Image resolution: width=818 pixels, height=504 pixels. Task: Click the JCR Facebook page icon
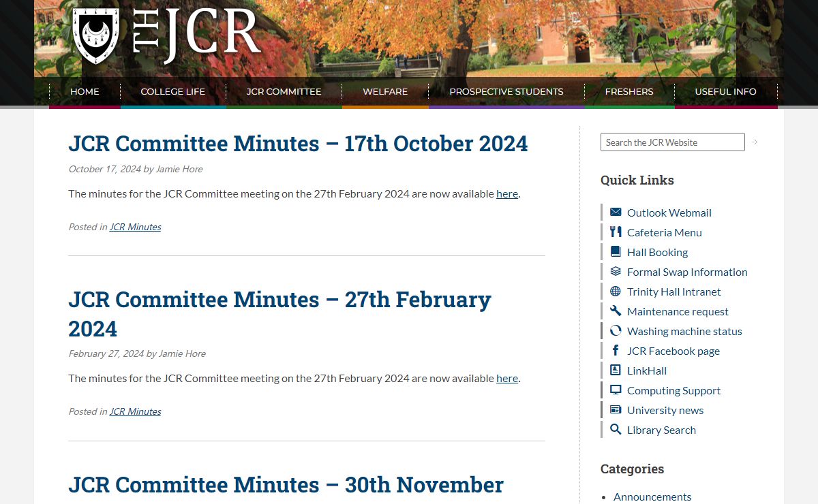tap(616, 350)
